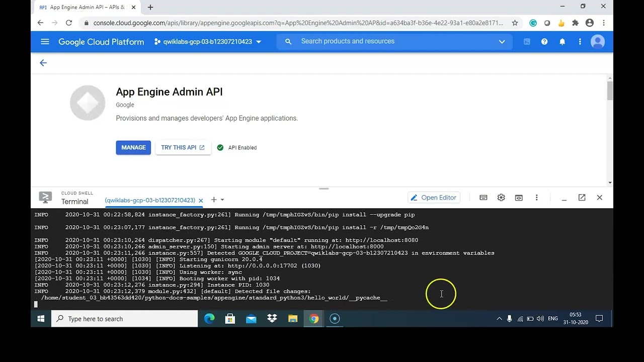
Task: Click the http://localhost:8080 URL in terminal output
Action: tap(382, 240)
